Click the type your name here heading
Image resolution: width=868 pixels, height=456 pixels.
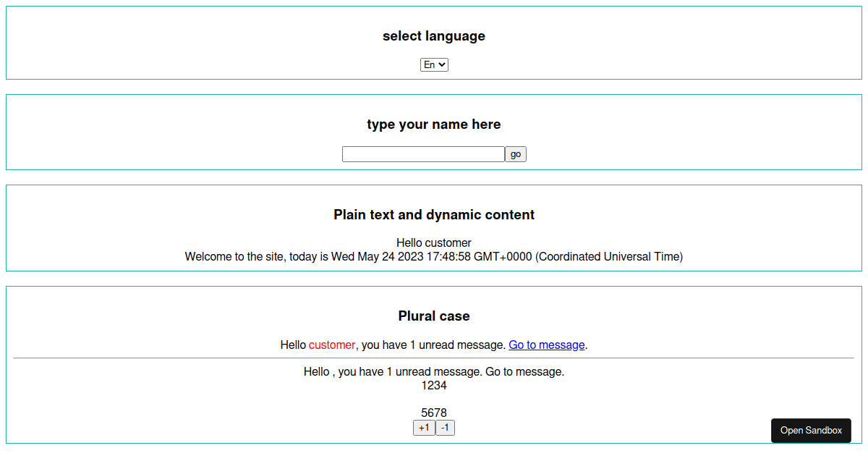point(434,124)
